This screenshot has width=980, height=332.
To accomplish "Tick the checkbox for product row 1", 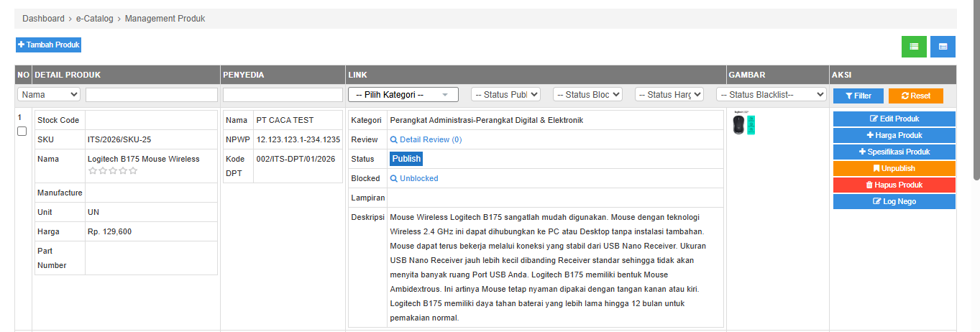I will [x=22, y=131].
